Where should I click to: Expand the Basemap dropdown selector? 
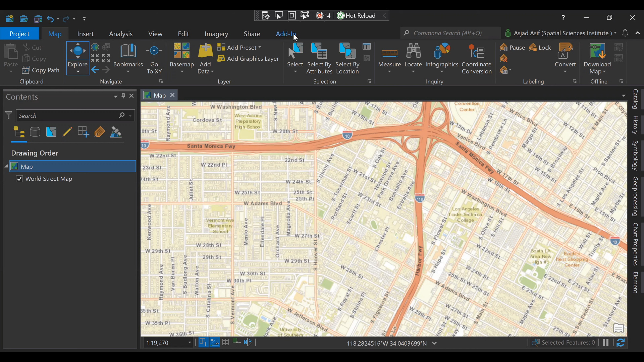[x=182, y=72]
